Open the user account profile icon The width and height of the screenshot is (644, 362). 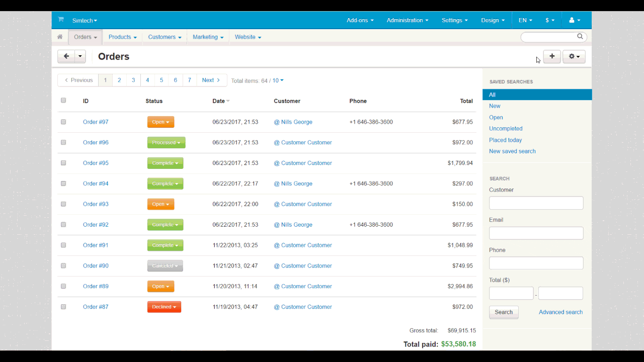click(x=574, y=20)
